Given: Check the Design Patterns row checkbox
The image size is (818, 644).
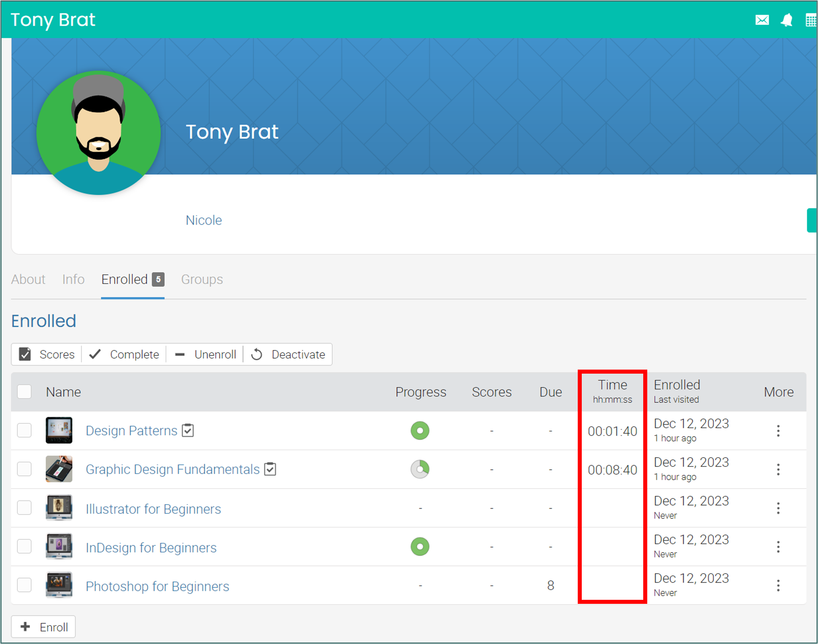Looking at the screenshot, I should [25, 430].
